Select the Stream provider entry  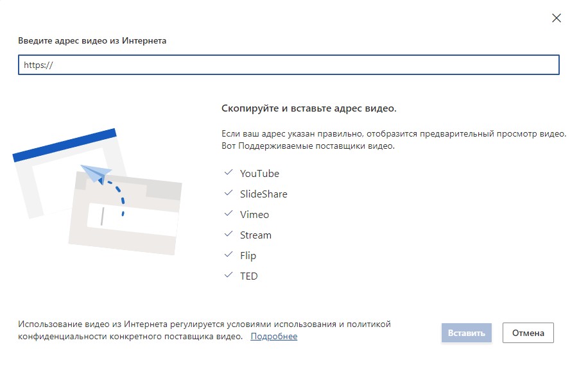[256, 235]
